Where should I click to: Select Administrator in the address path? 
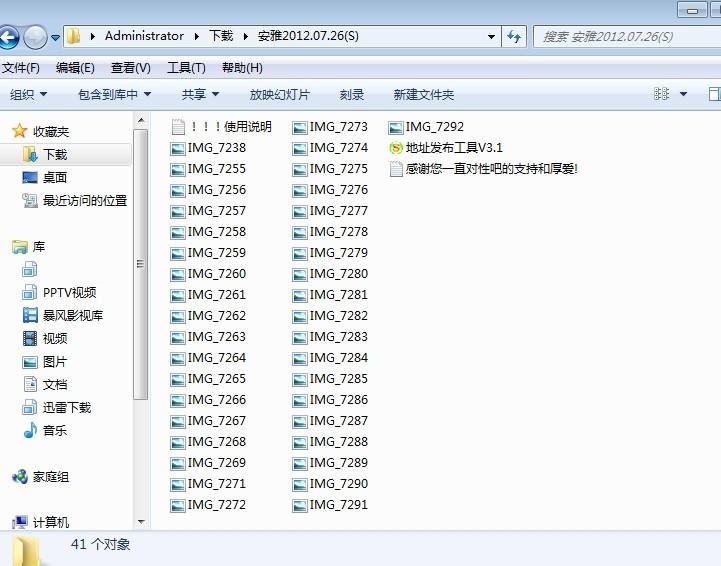click(144, 36)
